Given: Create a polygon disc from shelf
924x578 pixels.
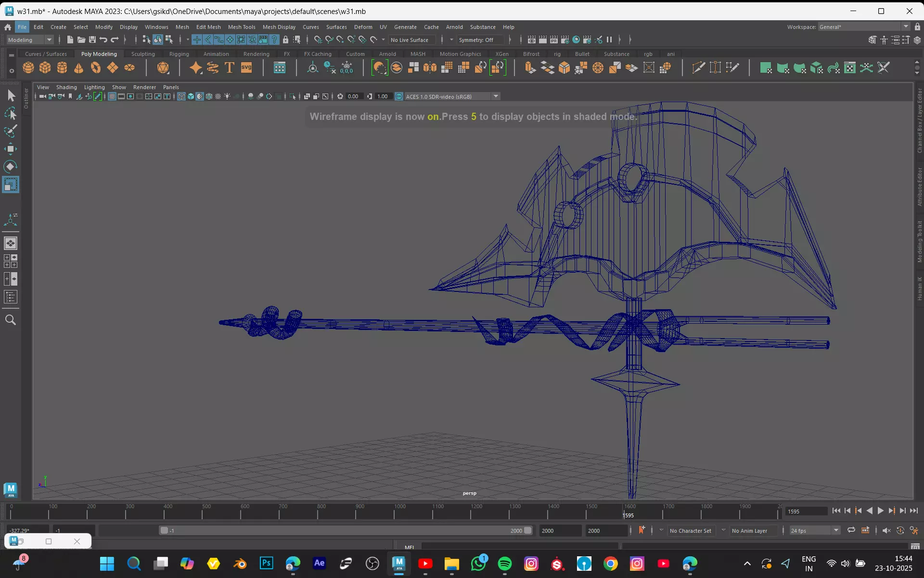Looking at the screenshot, I should (129, 68).
